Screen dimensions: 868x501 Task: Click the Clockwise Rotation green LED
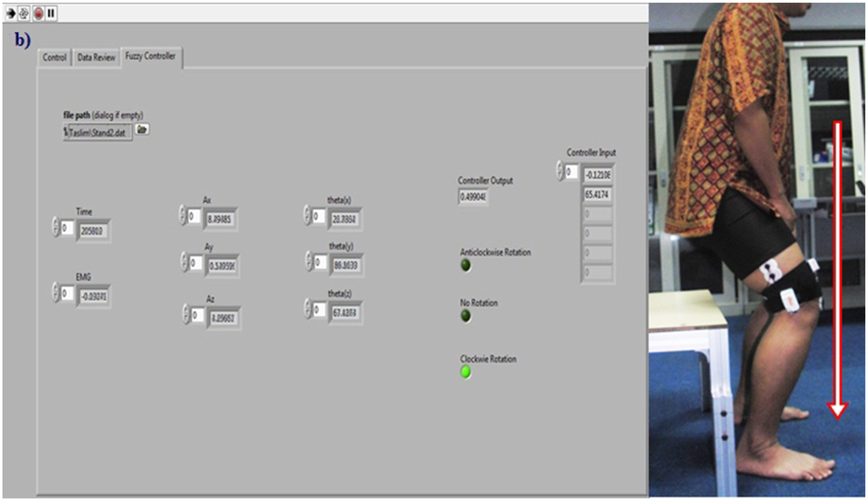pyautogui.click(x=466, y=372)
